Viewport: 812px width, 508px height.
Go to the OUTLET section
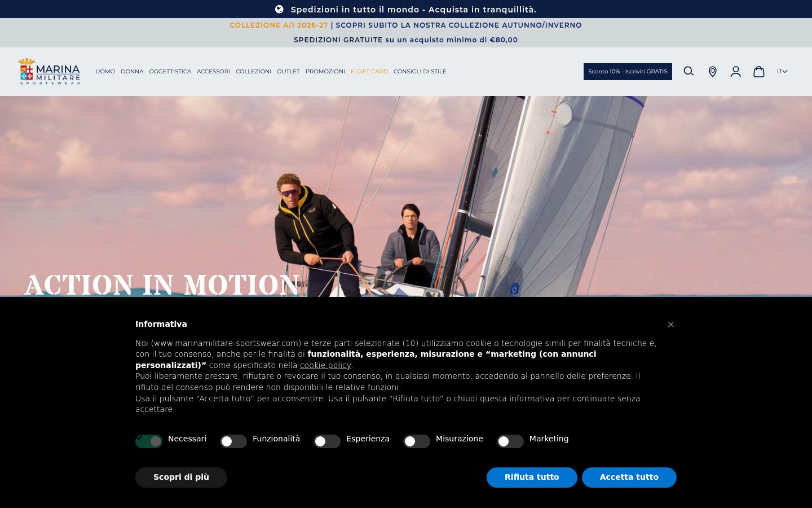(289, 72)
